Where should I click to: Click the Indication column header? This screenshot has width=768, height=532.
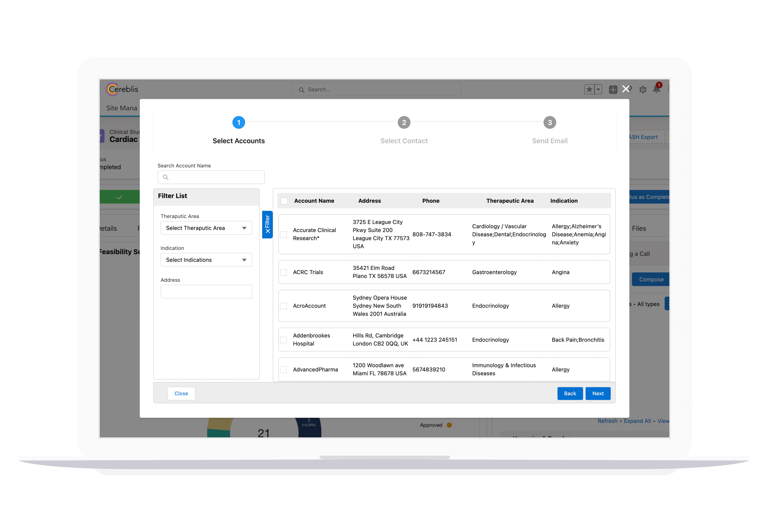point(564,201)
